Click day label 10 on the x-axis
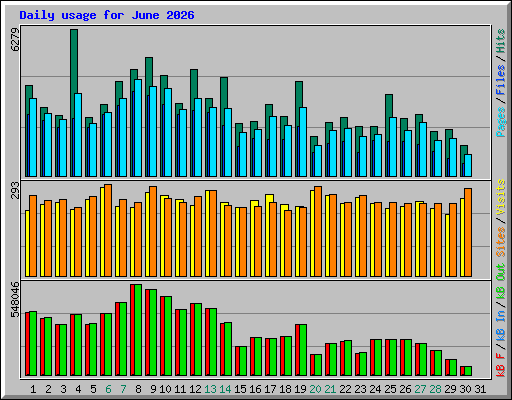Image resolution: width=512 pixels, height=400 pixels. pyautogui.click(x=165, y=389)
